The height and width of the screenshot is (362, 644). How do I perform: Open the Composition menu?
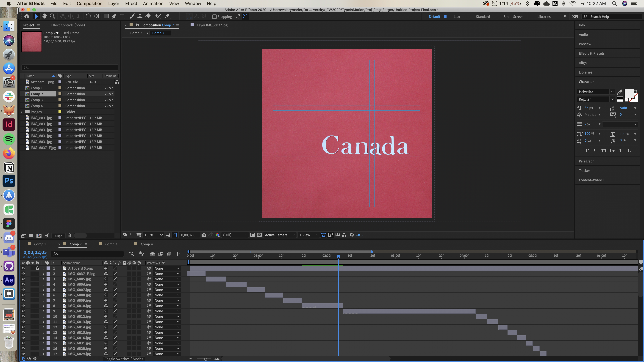tap(89, 3)
